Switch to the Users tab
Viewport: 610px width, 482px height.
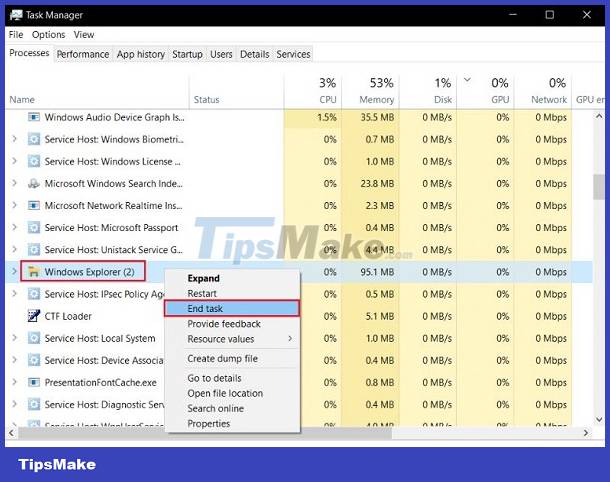point(221,54)
